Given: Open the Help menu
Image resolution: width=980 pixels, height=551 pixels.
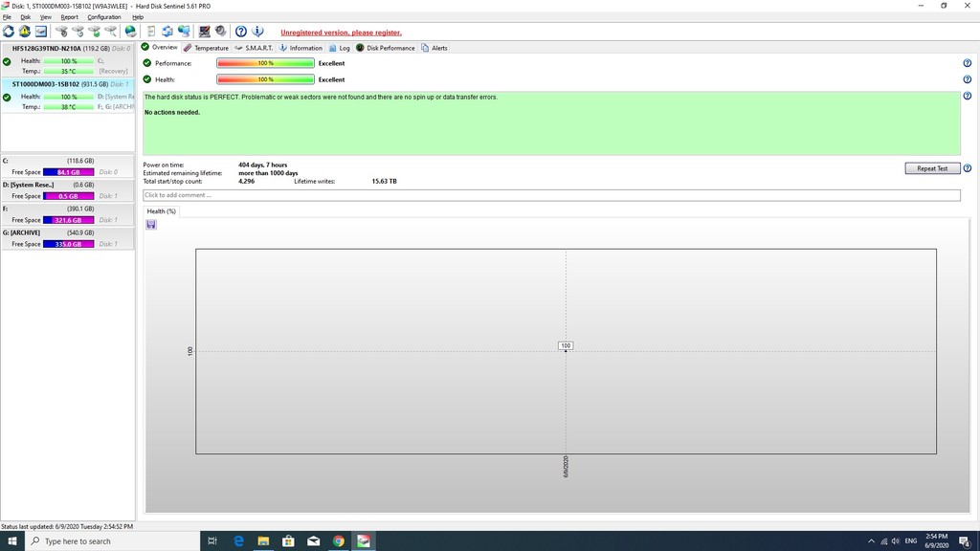Looking at the screenshot, I should click(138, 17).
